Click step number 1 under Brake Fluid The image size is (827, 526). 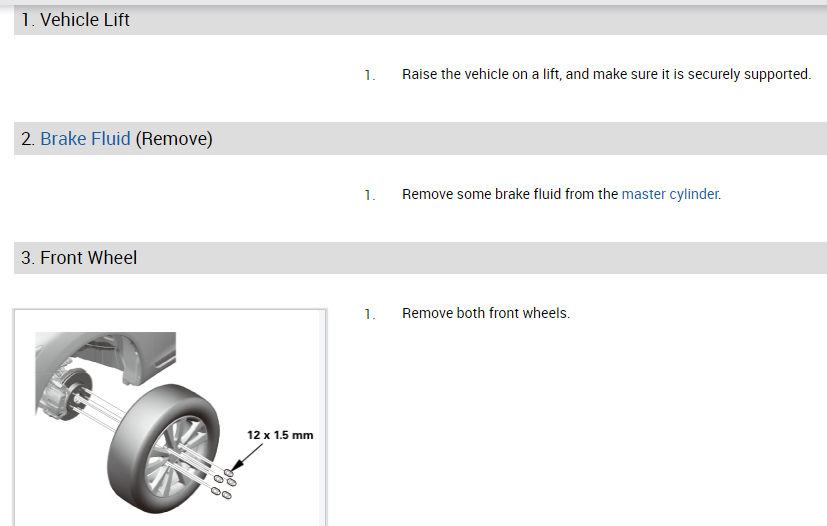369,195
